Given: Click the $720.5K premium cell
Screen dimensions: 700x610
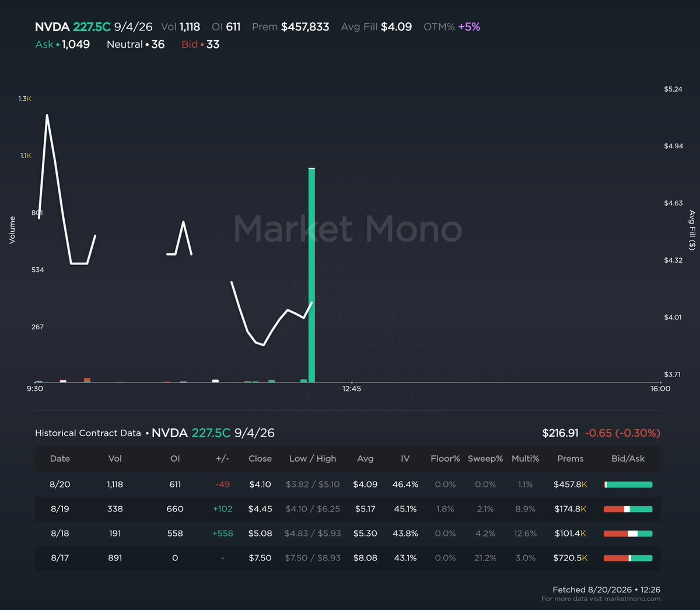Looking at the screenshot, I should 570,558.
